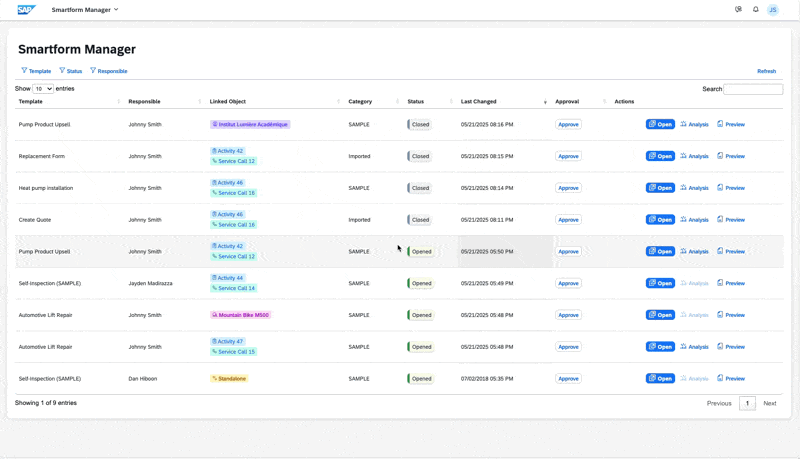Click the Institut Lumière Académique linked object
Screen dimensions: 800x459
coord(250,125)
